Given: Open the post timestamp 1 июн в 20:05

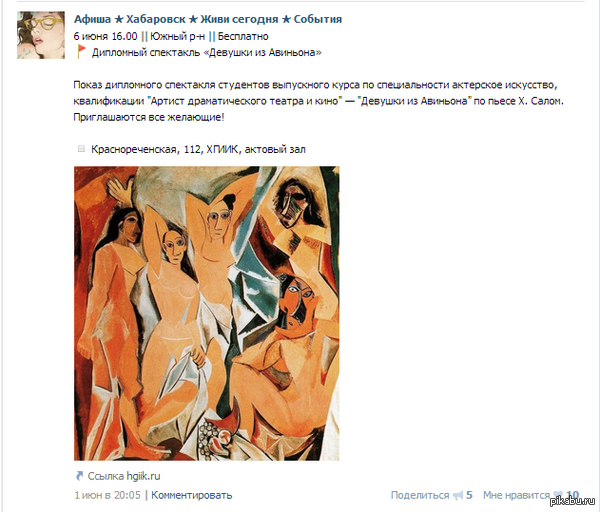Looking at the screenshot, I should pyautogui.click(x=108, y=495).
